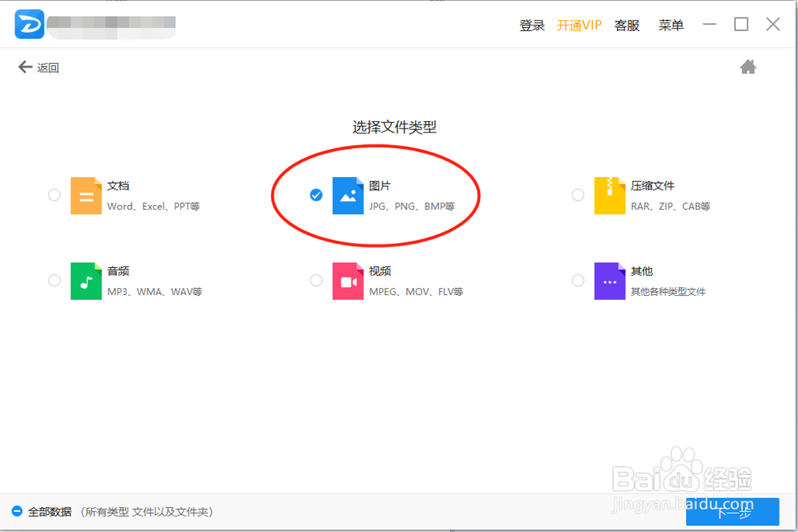Open the 开通VIP link
This screenshot has width=798, height=532.
point(579,25)
